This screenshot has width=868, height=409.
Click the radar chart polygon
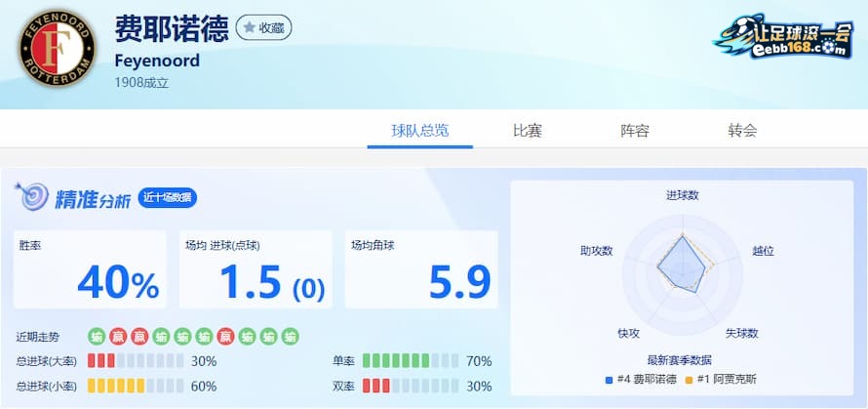683,264
